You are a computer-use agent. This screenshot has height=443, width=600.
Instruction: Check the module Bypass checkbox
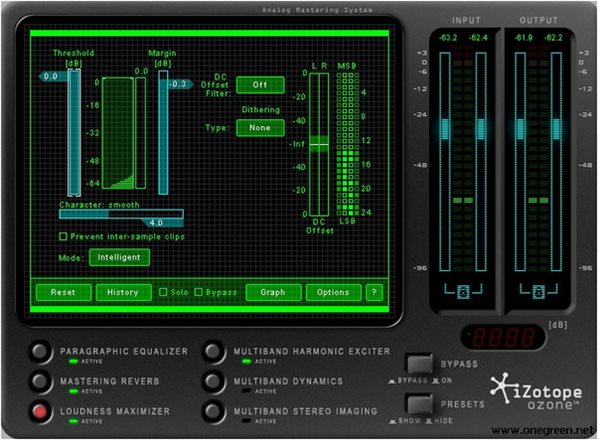coord(198,293)
